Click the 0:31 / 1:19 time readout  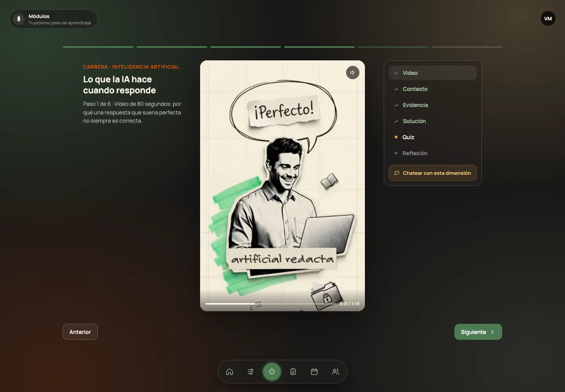(349, 304)
